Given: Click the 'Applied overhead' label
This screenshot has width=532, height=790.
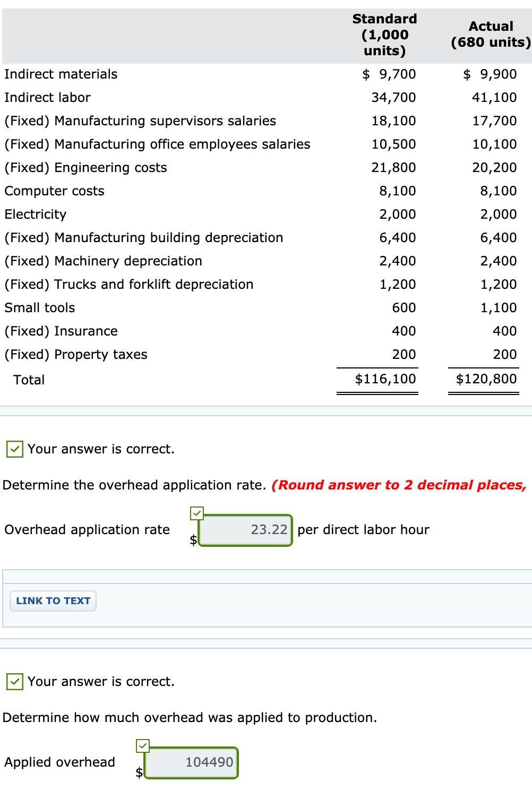Looking at the screenshot, I should click(x=59, y=762).
